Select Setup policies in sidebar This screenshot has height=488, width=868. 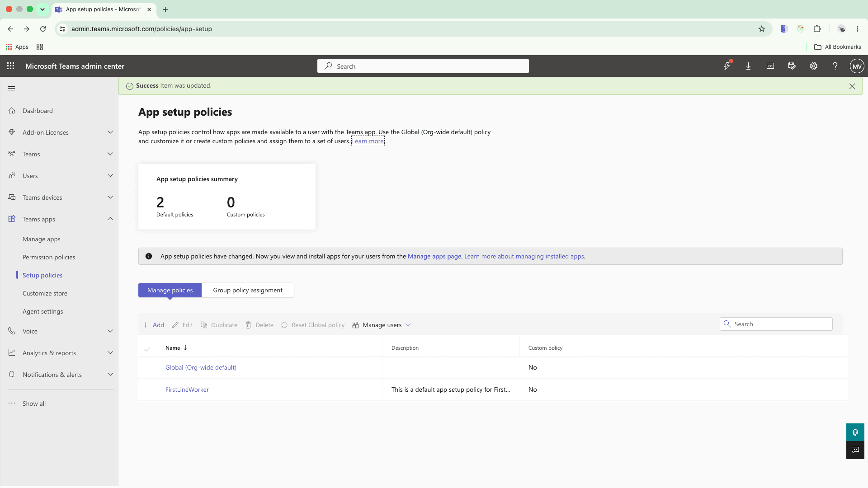coord(42,275)
